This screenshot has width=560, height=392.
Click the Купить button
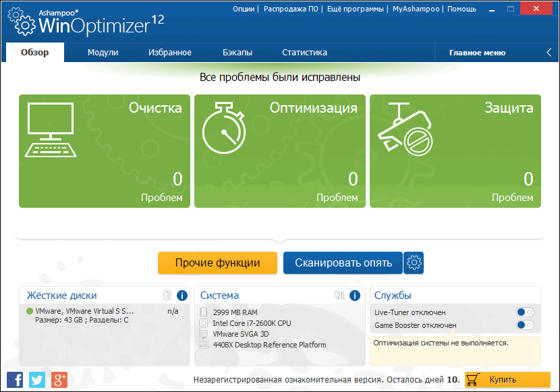(507, 379)
